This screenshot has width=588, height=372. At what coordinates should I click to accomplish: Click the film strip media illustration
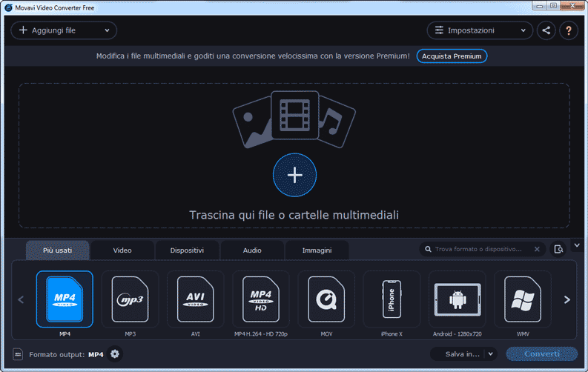pyautogui.click(x=295, y=115)
